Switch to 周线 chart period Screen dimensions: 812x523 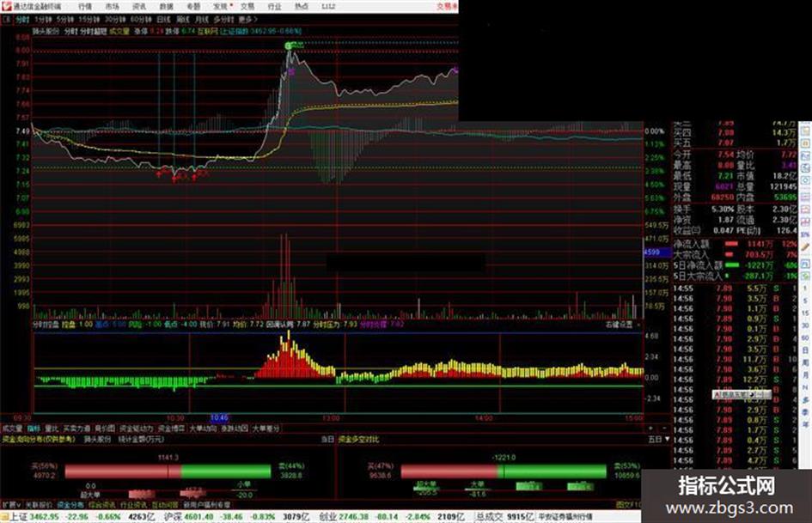(183, 19)
